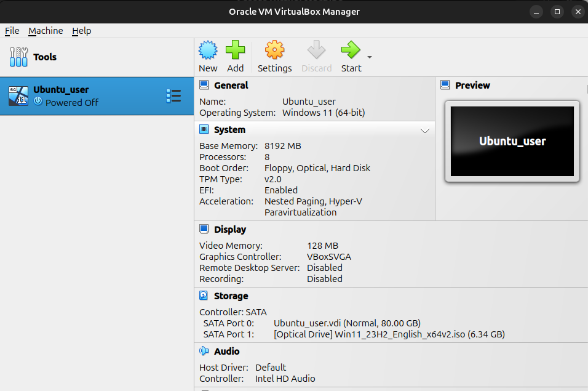The image size is (588, 391).
Task: Click the General section icon
Action: [204, 85]
